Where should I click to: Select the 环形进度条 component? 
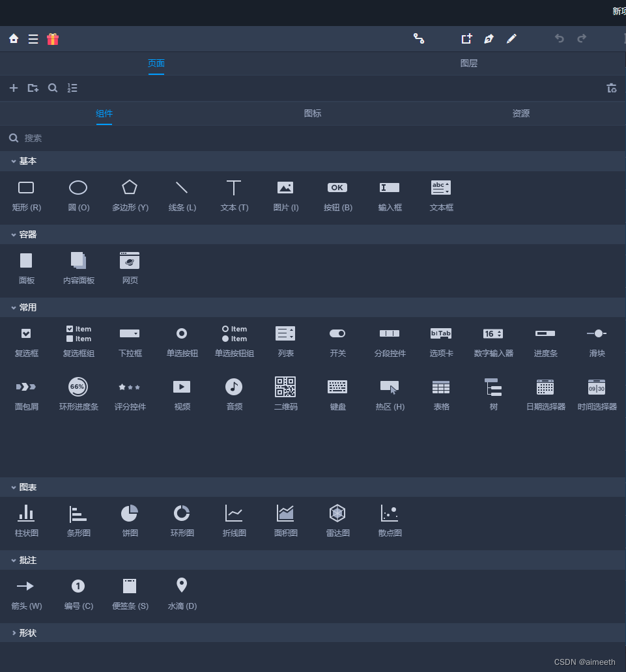pos(78,395)
